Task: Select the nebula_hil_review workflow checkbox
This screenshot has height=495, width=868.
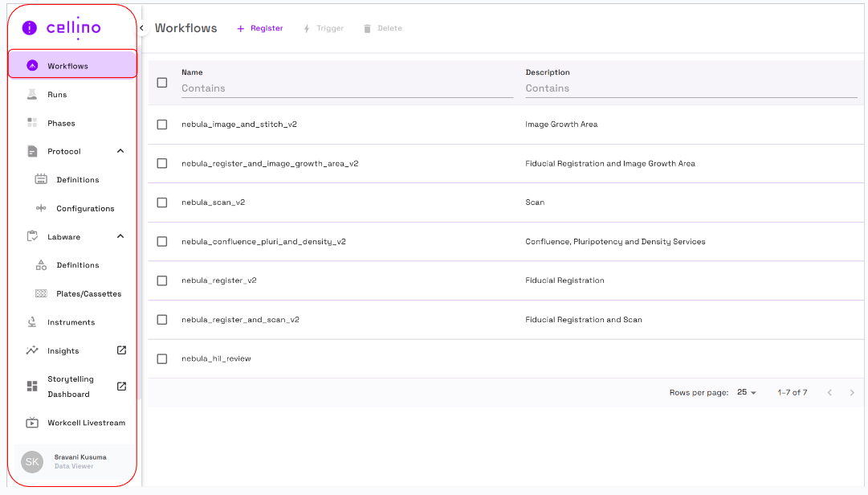Action: 162,358
